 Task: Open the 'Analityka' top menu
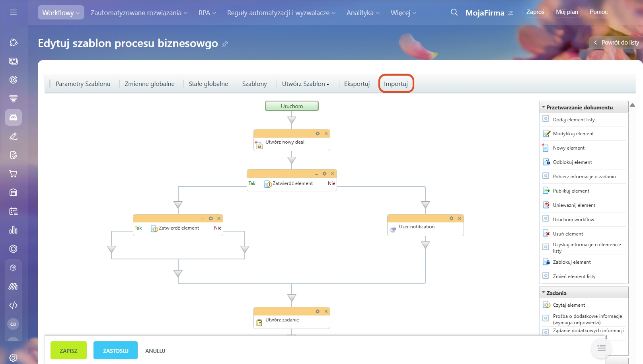point(362,13)
